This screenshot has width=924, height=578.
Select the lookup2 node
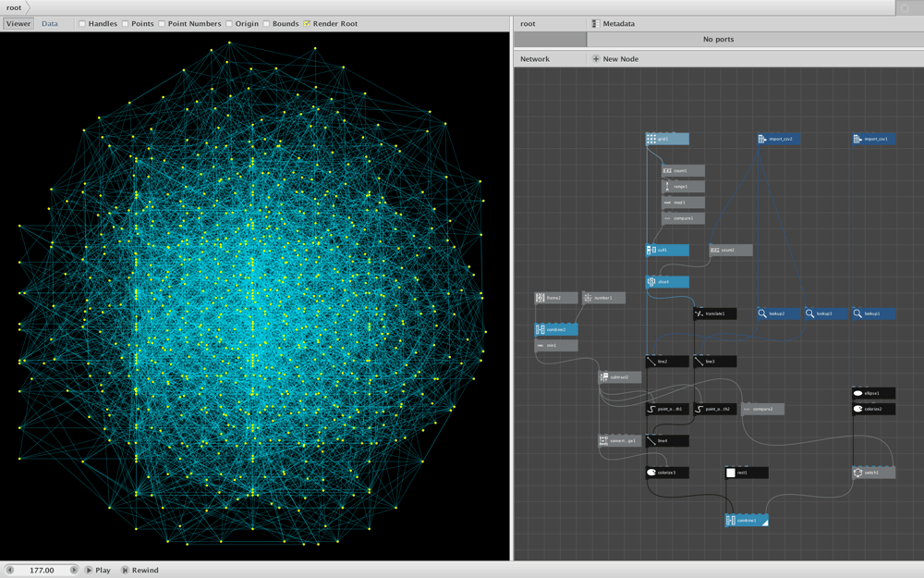(778, 314)
